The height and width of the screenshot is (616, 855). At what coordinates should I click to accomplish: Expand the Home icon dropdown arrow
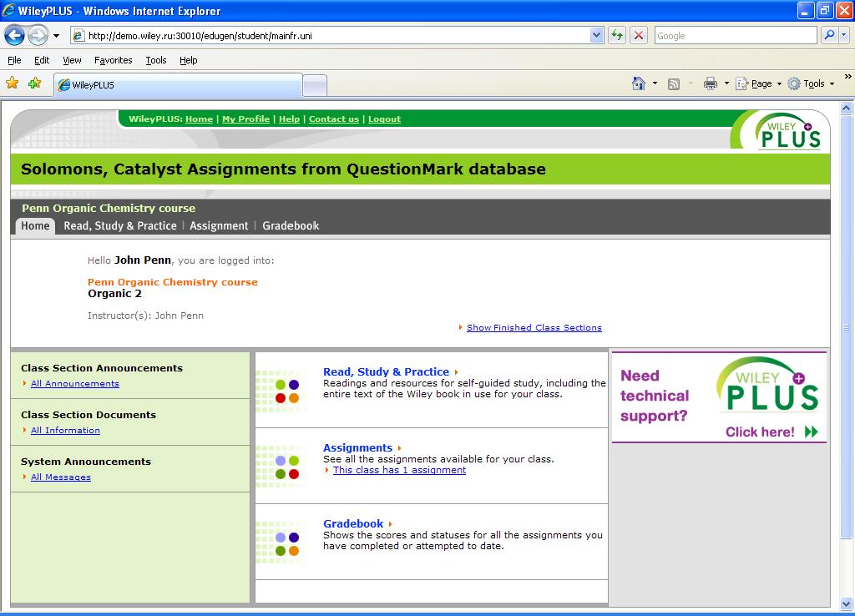coord(655,83)
